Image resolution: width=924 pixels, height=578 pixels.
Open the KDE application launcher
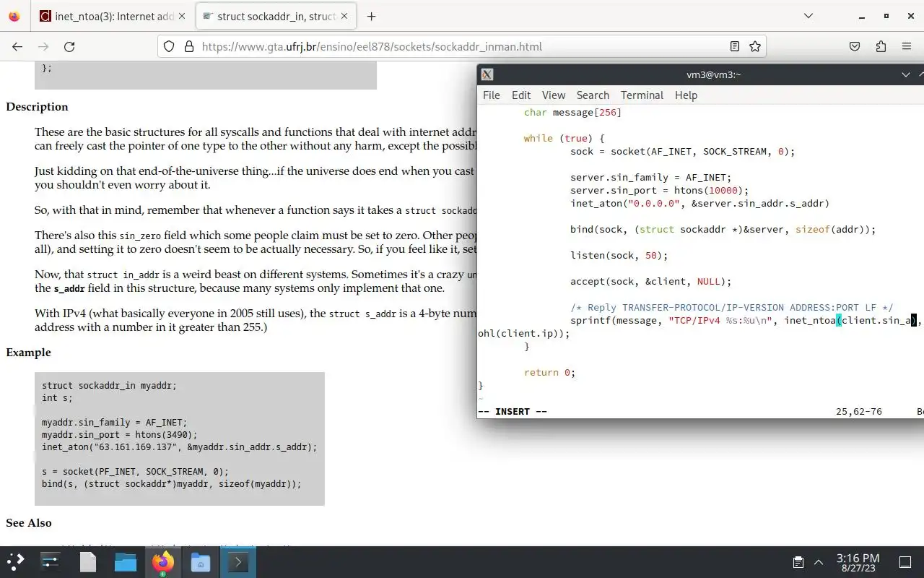pyautogui.click(x=16, y=562)
